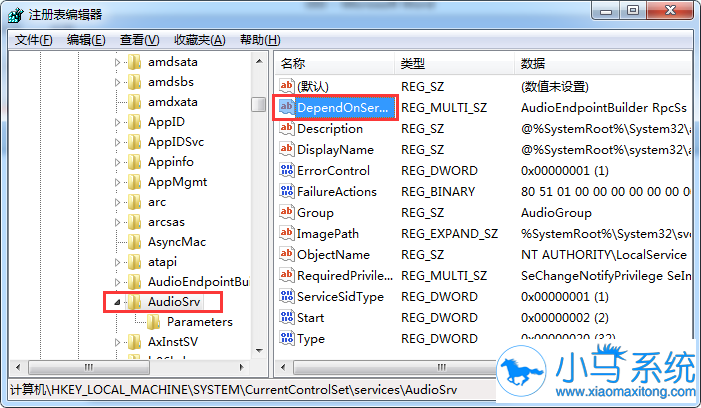Viewport: 701px width, 408px height.
Task: Sort values by the 数据 column header
Action: point(603,63)
